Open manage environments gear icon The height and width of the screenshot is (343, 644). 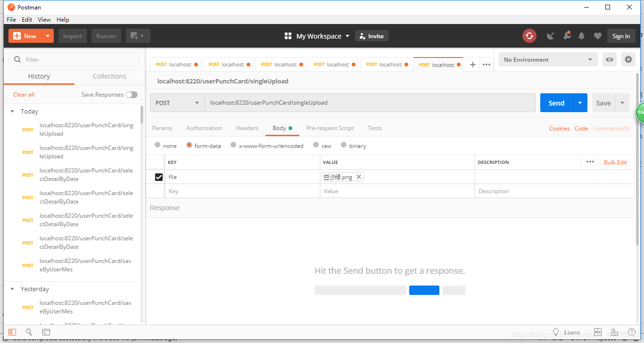628,59
